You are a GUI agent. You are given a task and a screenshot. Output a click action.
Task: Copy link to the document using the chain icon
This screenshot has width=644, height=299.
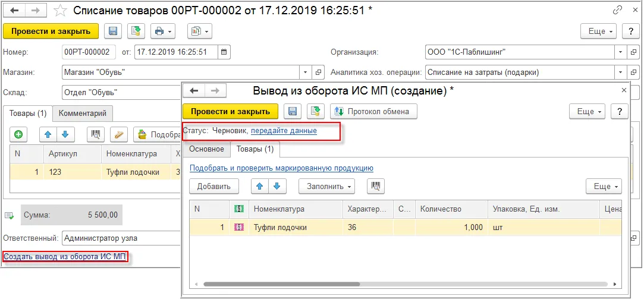(x=617, y=10)
